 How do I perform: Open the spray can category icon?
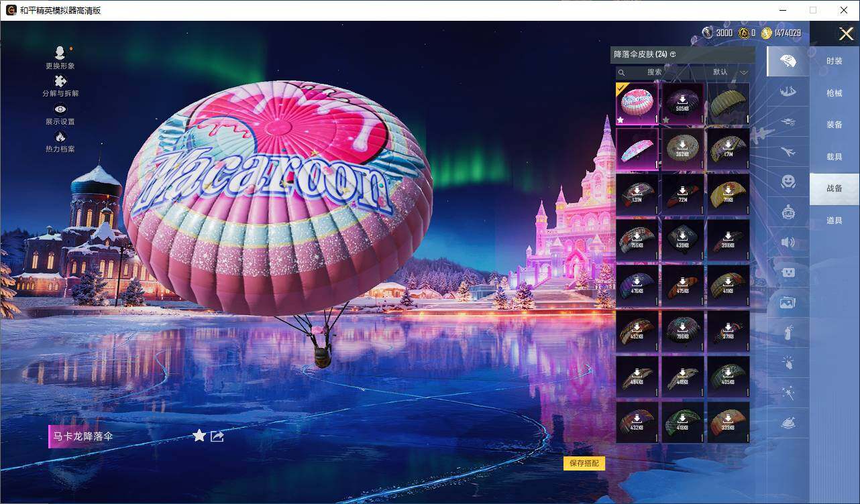click(x=788, y=332)
